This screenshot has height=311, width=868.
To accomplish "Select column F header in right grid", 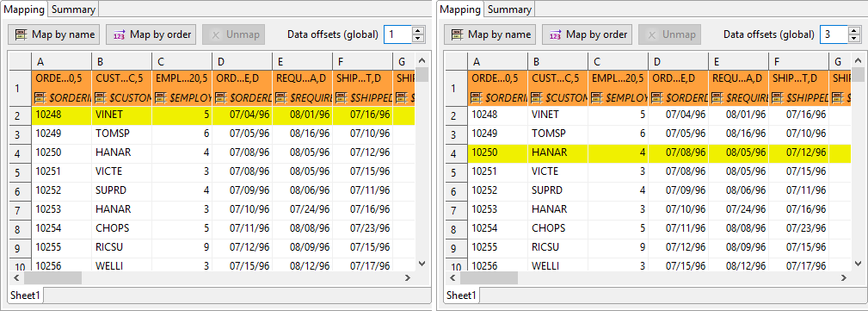I will click(x=799, y=61).
